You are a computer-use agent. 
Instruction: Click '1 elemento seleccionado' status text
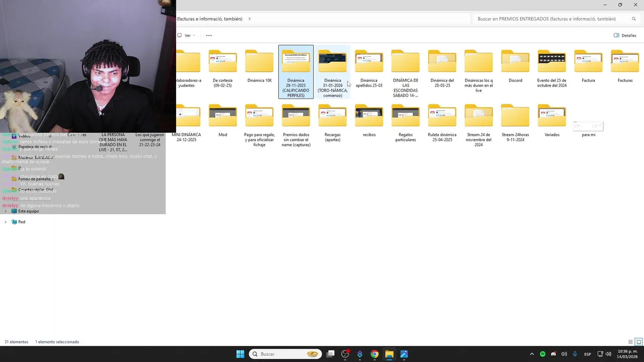point(57,342)
